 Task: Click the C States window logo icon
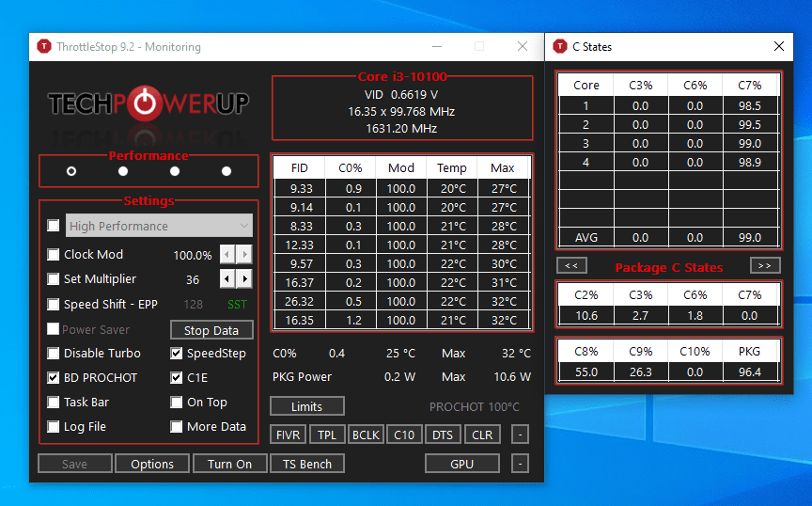click(x=560, y=47)
